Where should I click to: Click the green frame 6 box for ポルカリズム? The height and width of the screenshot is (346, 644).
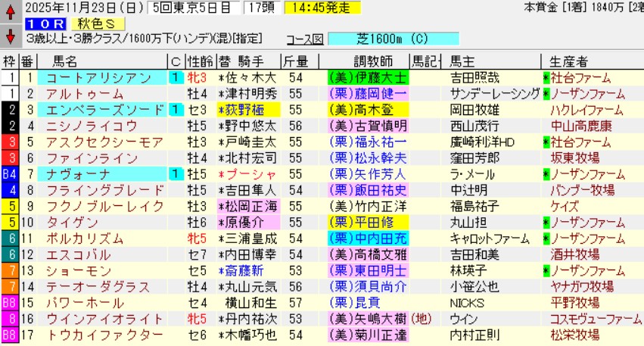click(9, 238)
